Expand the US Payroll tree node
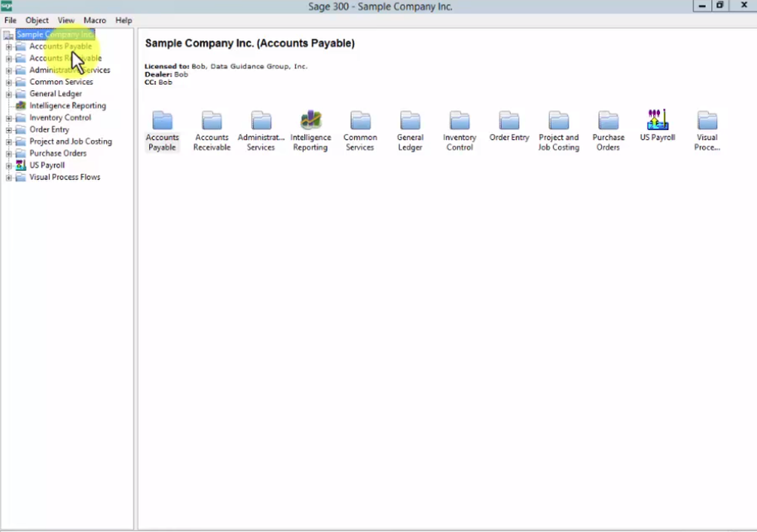The image size is (757, 532). point(8,166)
